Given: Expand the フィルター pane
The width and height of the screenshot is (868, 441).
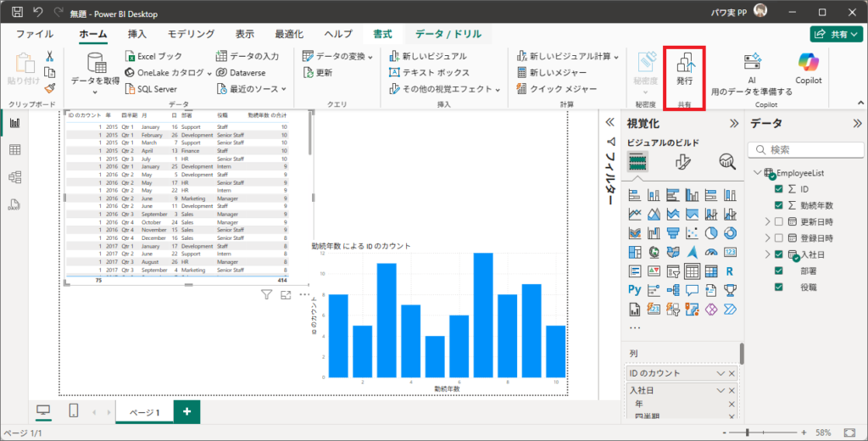Looking at the screenshot, I should [x=610, y=122].
